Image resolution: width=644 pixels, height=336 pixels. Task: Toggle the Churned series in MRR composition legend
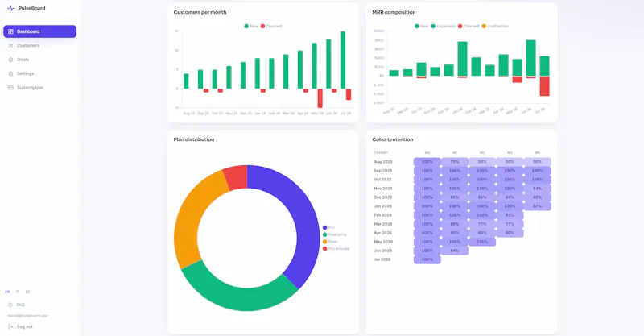click(469, 26)
